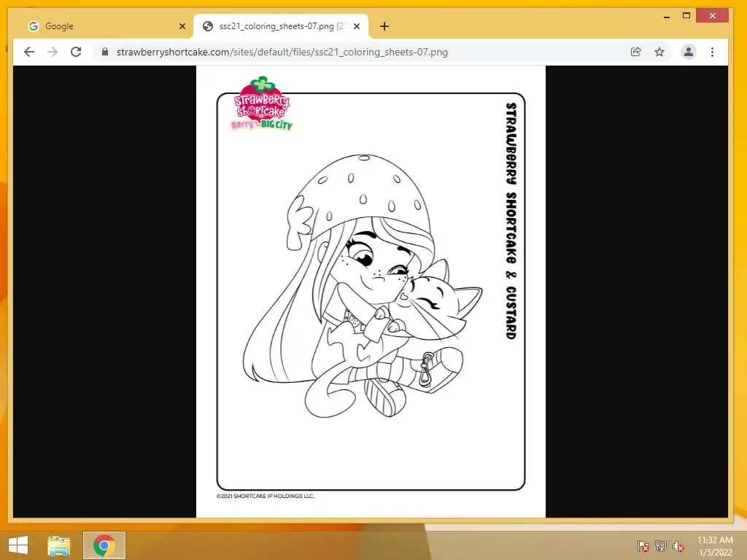The image size is (747, 560).
Task: Open File Explorer from the taskbar
Action: click(x=58, y=545)
